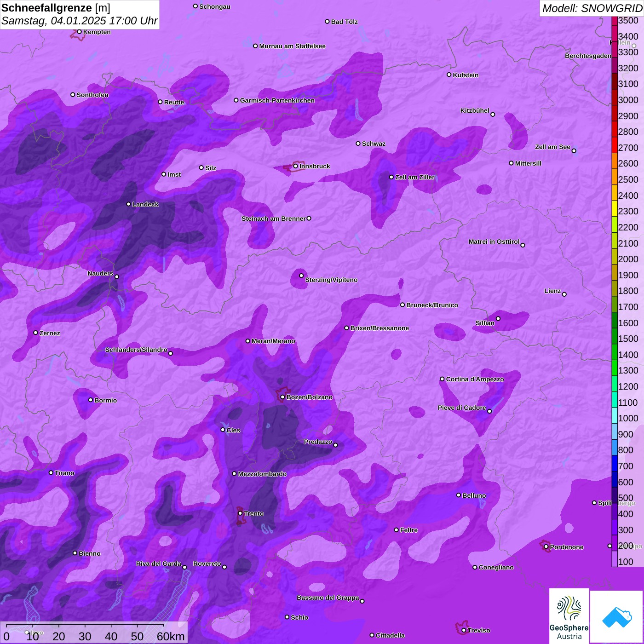Click the Modell: SNOWGRID label
Viewport: 644px width, 644px height.
click(592, 8)
